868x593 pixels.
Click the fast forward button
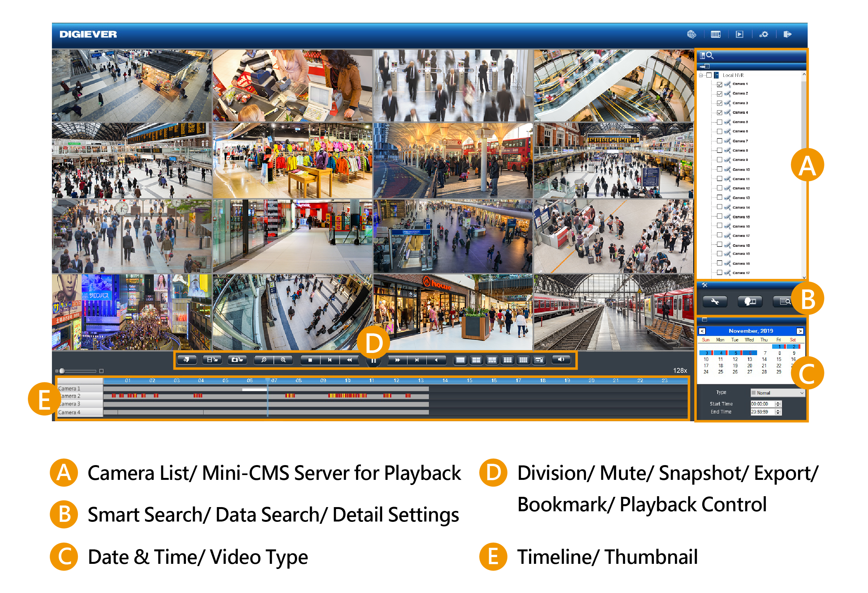coord(397,360)
